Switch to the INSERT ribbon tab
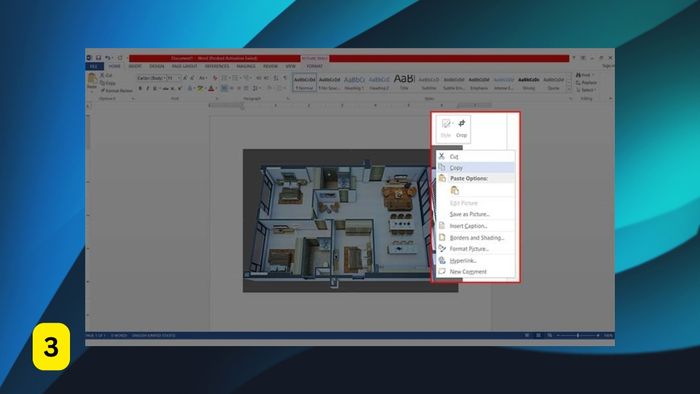 click(x=135, y=66)
